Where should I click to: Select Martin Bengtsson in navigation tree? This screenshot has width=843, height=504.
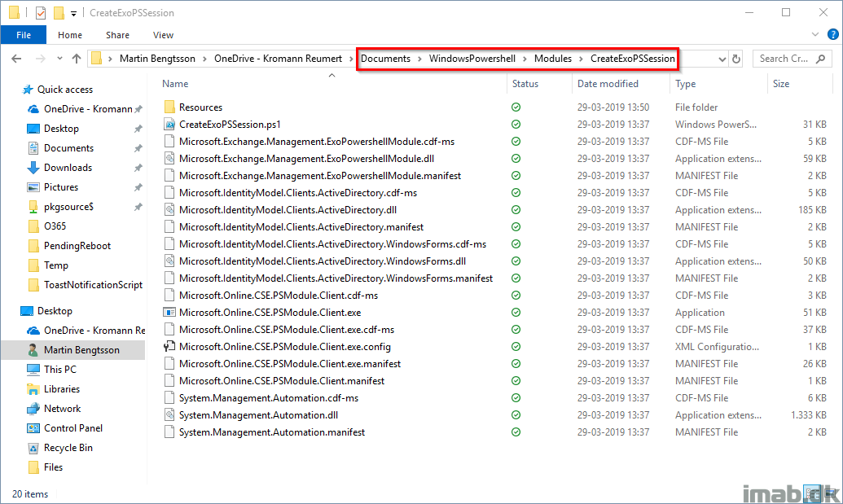pyautogui.click(x=81, y=350)
